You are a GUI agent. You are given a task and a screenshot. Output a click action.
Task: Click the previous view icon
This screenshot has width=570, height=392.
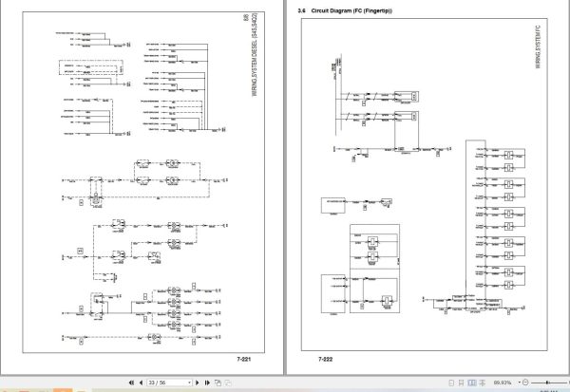tap(218, 383)
